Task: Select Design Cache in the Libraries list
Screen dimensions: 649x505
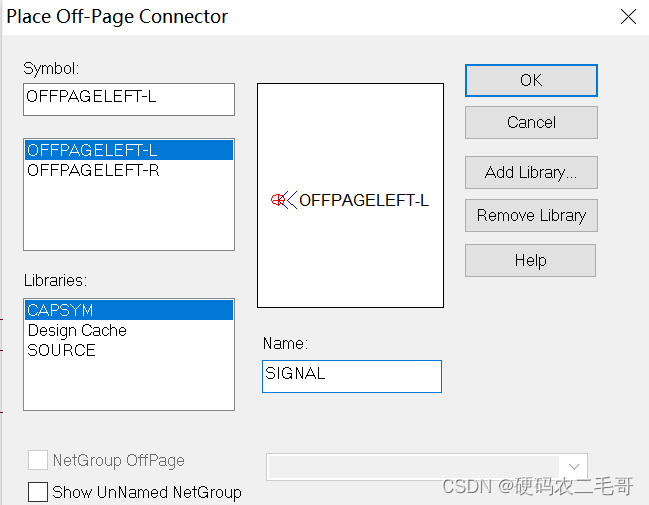Action: point(77,330)
